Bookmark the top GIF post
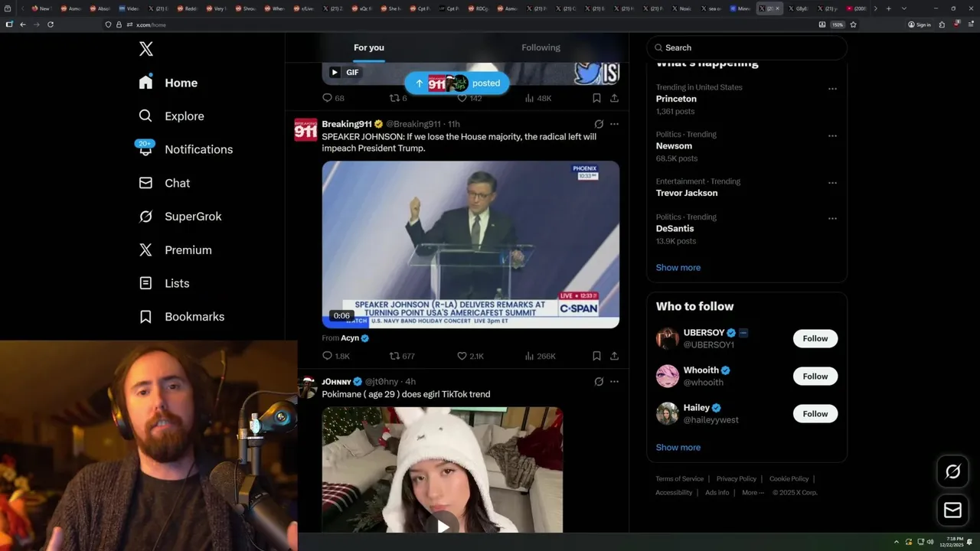This screenshot has height=551, width=980. click(x=596, y=98)
